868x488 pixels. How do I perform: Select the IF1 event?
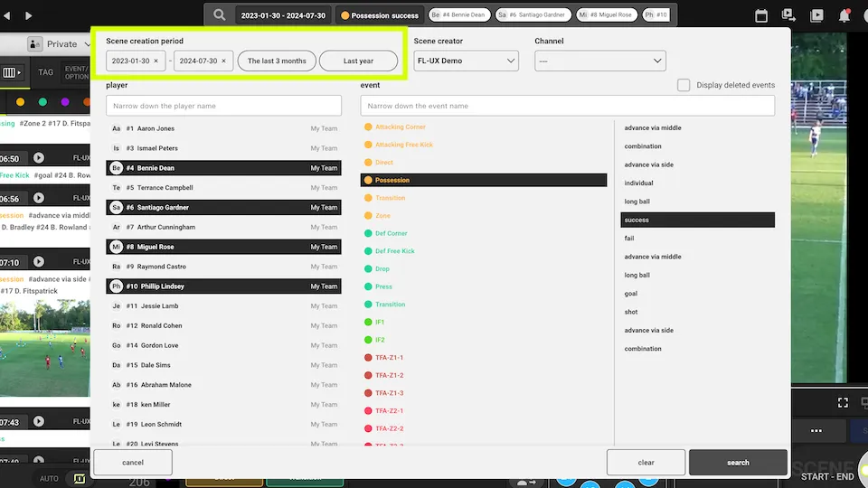[483, 322]
